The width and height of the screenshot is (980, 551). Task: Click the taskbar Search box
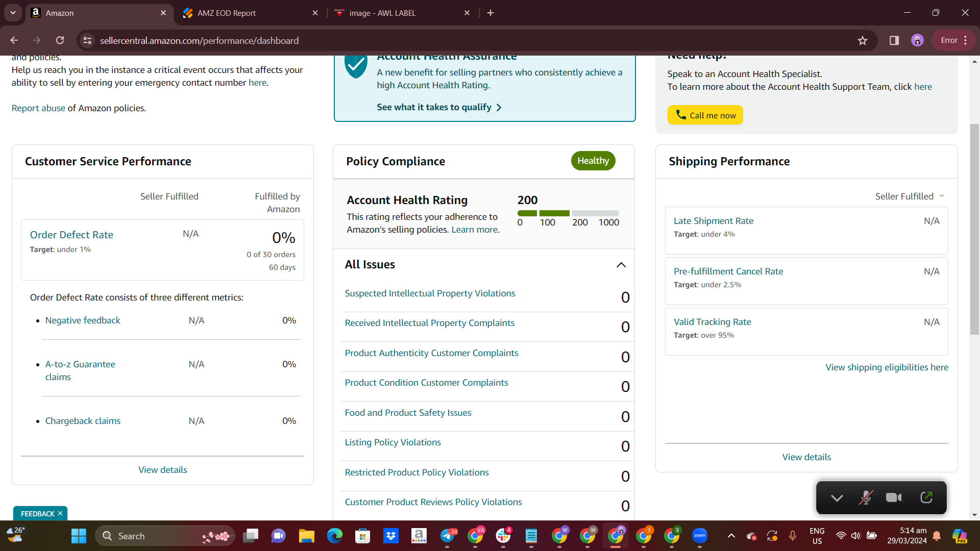[165, 536]
